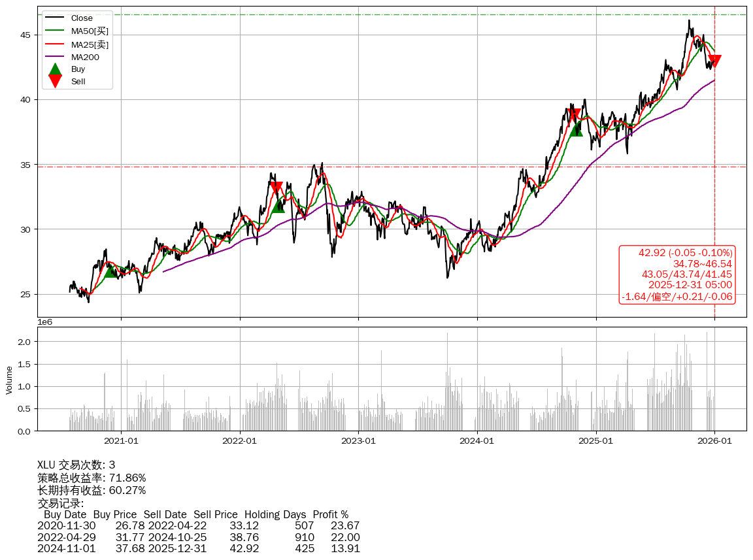Click the Profit % column header
The image size is (753, 560).
pyautogui.click(x=330, y=514)
